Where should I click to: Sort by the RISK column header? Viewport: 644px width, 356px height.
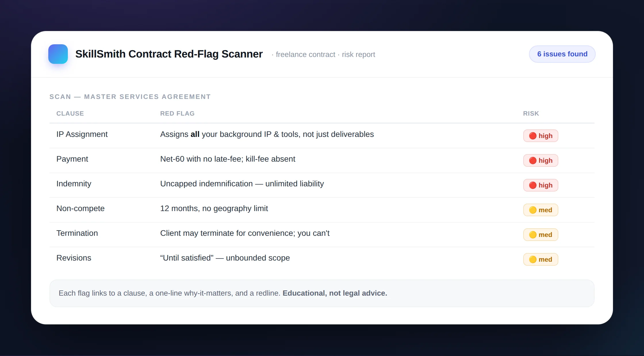click(x=531, y=114)
